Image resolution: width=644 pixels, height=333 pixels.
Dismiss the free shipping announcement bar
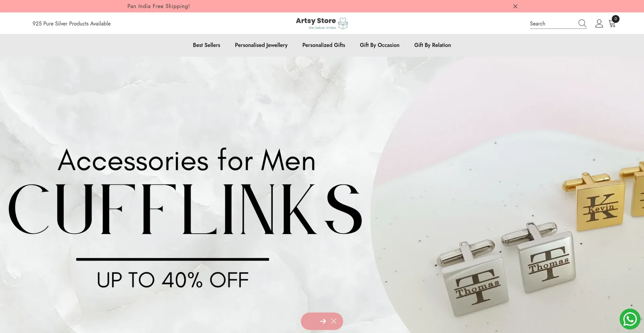click(515, 6)
